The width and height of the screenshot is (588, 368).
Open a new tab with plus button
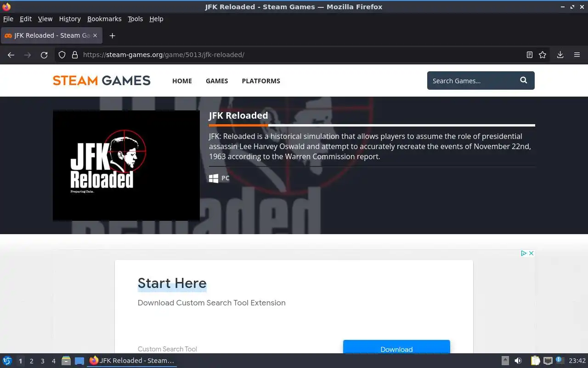(x=112, y=35)
